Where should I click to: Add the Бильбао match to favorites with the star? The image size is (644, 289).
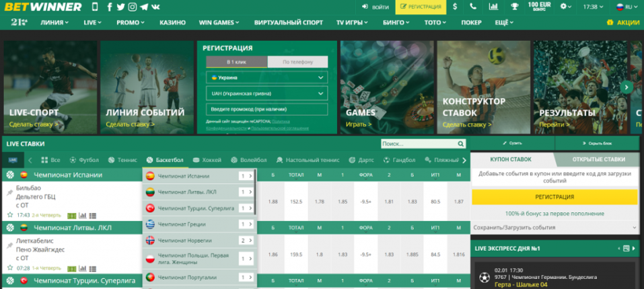pyautogui.click(x=10, y=215)
